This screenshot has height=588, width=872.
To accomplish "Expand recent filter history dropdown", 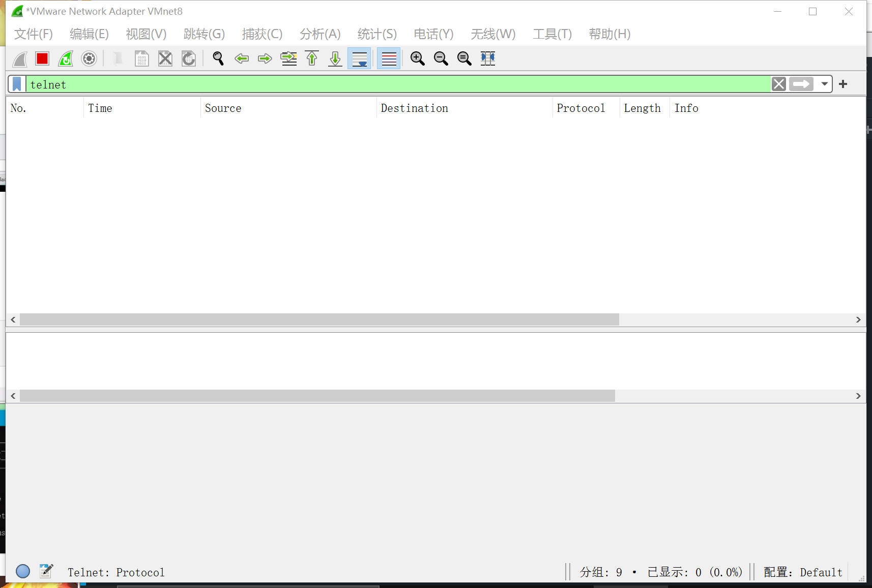I will (824, 84).
